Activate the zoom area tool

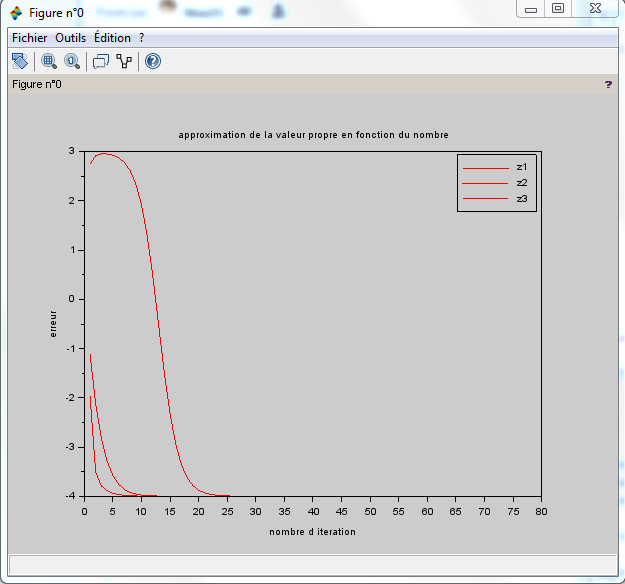(48, 61)
